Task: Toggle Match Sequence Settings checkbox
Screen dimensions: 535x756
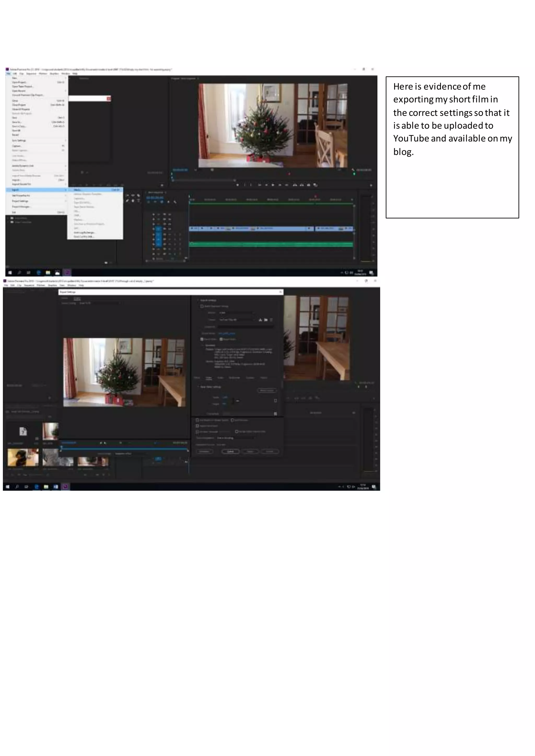Action: point(202,306)
